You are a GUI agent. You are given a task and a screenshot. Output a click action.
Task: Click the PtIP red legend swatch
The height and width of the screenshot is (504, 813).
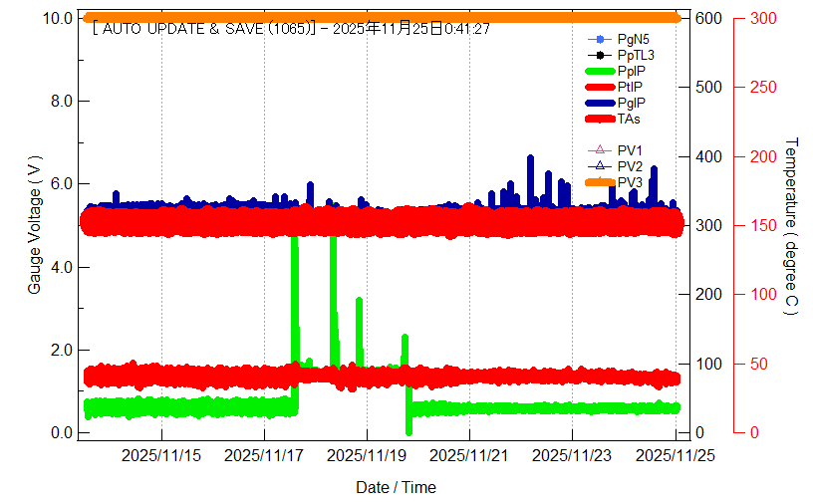(600, 87)
